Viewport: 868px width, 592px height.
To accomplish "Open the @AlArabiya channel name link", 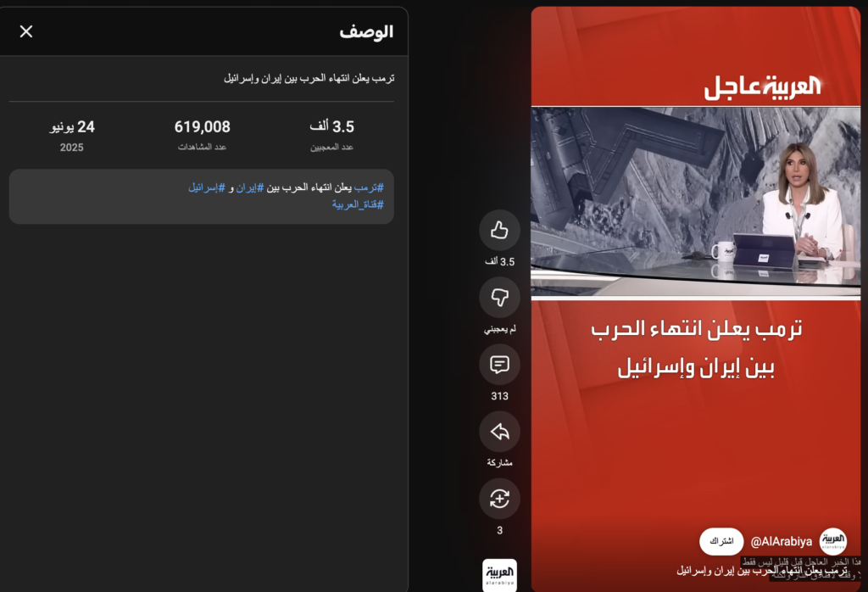I will [781, 542].
